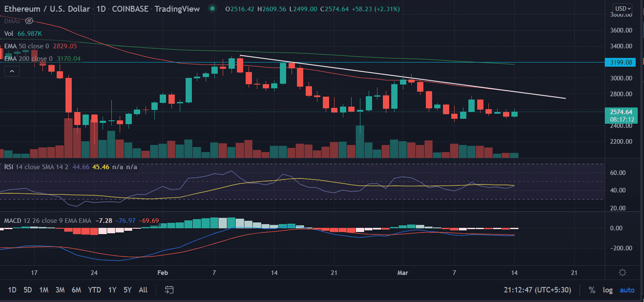This screenshot has width=644, height=302.
Task: Select the YTD time range
Action: [95, 290]
